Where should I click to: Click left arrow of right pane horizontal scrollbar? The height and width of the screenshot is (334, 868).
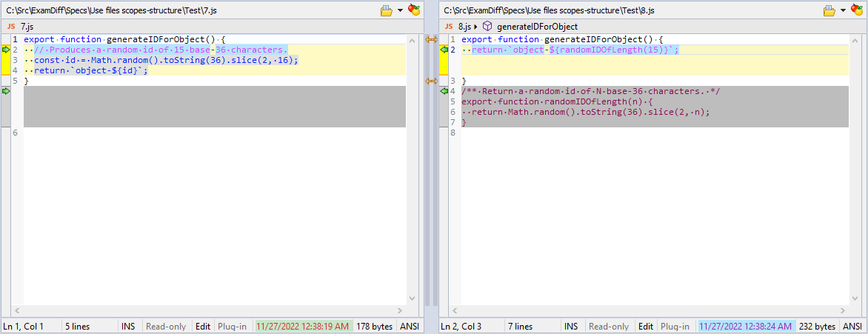(x=455, y=311)
